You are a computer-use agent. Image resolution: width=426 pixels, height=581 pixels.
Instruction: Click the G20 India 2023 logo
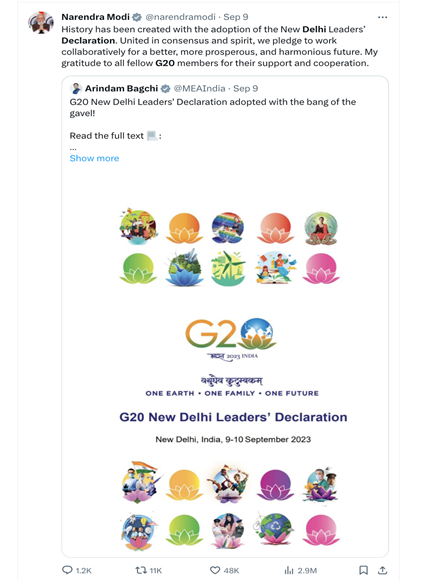pyautogui.click(x=230, y=339)
